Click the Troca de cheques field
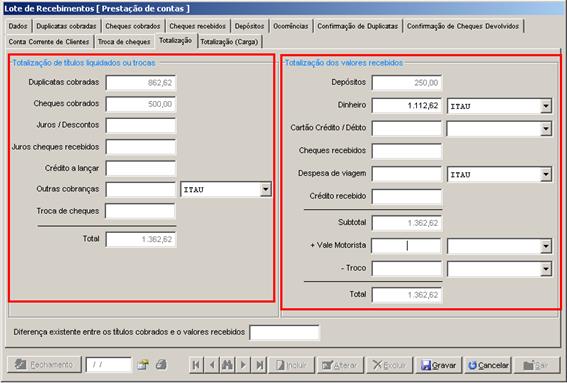 point(141,211)
